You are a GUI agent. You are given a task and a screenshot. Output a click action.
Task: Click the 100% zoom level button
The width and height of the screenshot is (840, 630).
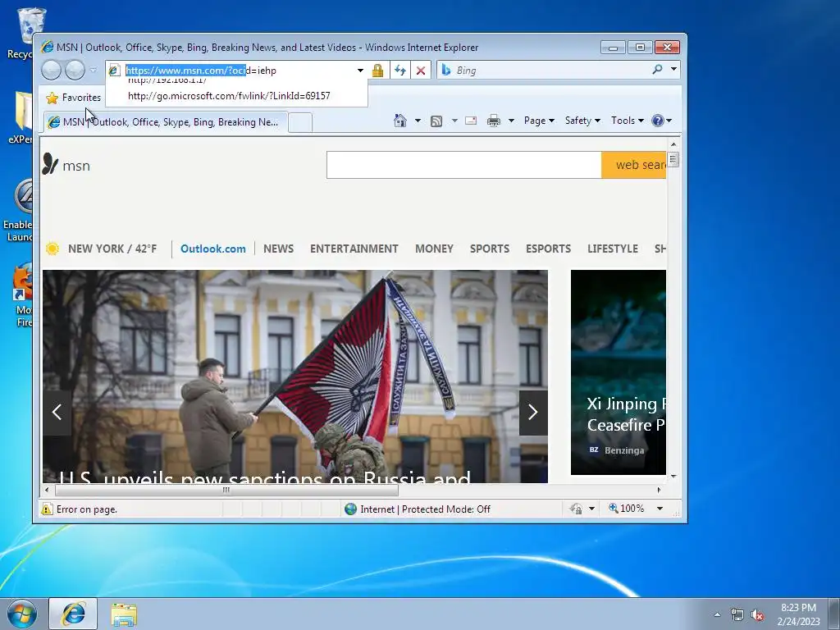626,508
